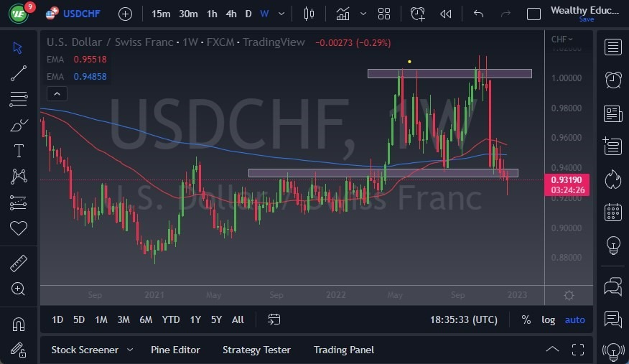
Task: Select the text annotation tool
Action: tap(19, 151)
